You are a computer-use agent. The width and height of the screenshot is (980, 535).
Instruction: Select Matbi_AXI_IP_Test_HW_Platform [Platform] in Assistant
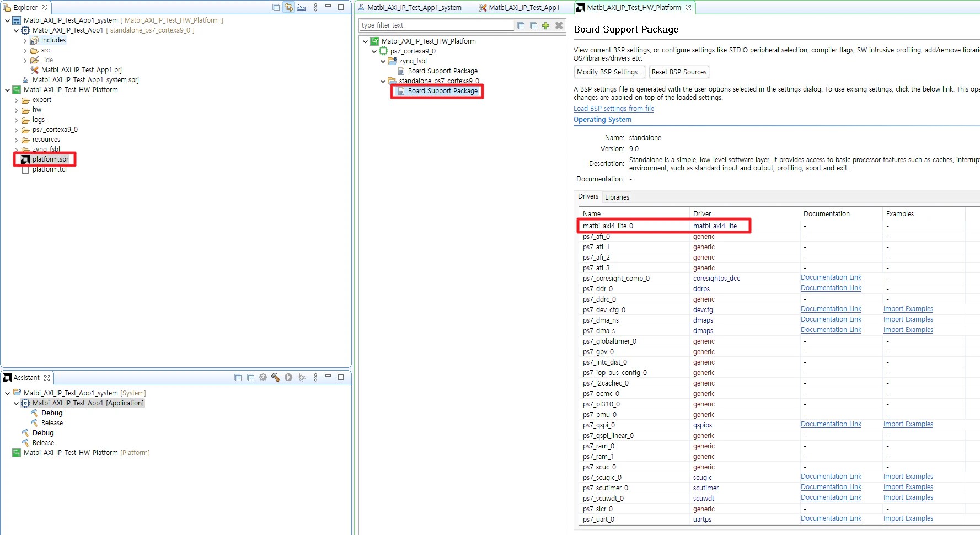(86, 453)
